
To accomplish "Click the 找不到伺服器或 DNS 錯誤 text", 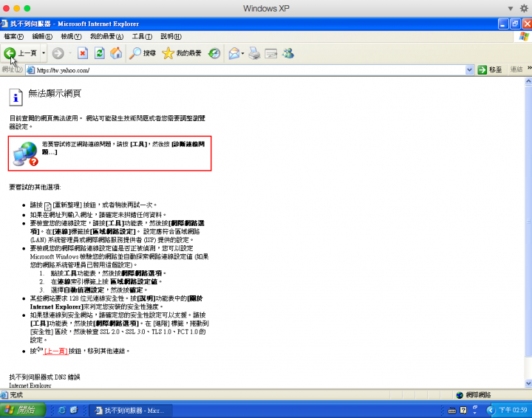I will click(x=44, y=377).
